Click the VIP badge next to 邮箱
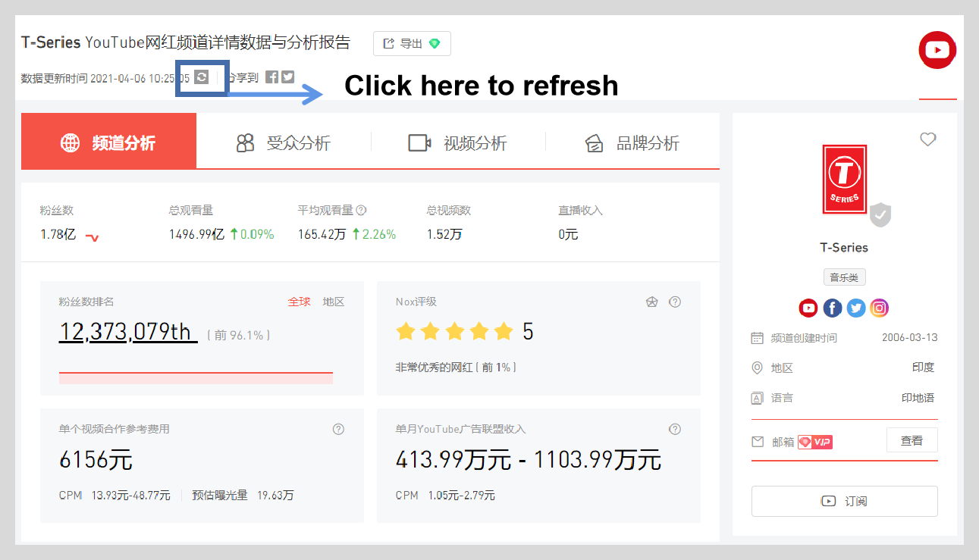Image resolution: width=979 pixels, height=560 pixels. 815,442
